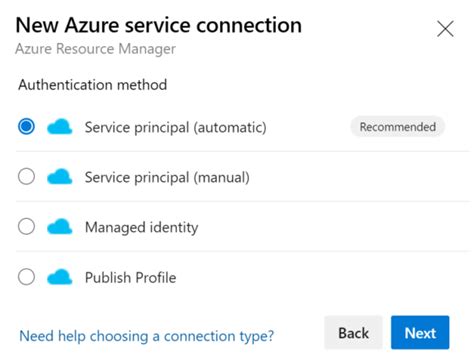Open the Need help choosing a connection type link
The width and height of the screenshot is (474, 360).
147,336
